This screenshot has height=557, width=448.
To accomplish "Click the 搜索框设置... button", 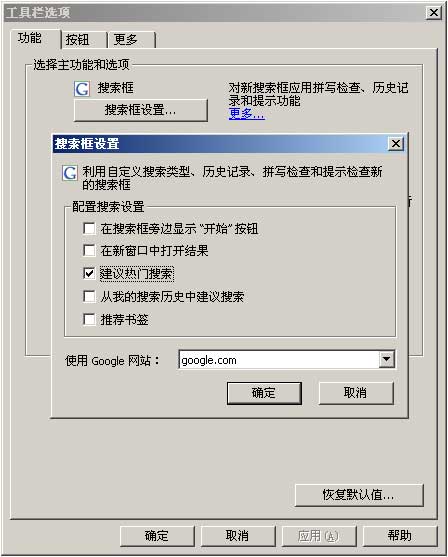I will (140, 110).
